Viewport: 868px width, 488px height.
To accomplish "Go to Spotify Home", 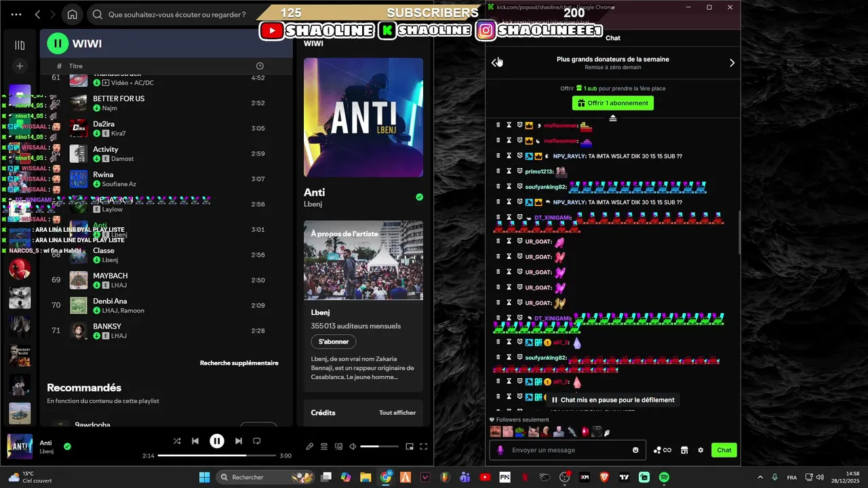I will [73, 14].
